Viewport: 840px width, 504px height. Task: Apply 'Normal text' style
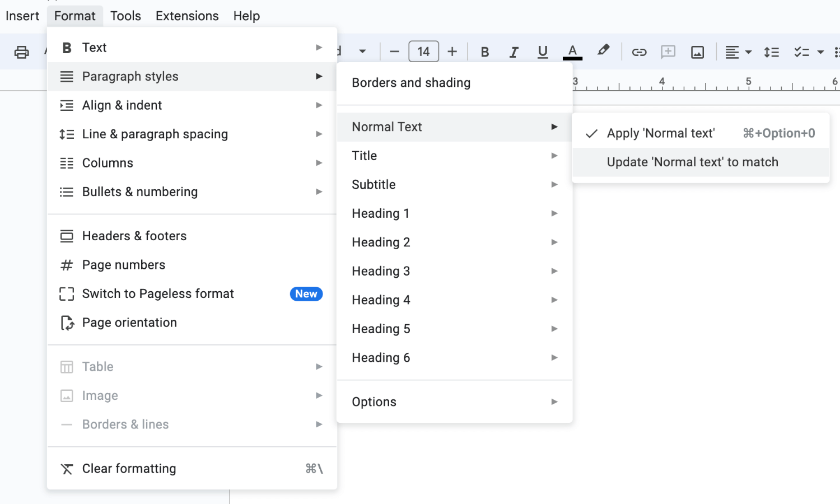tap(701, 133)
